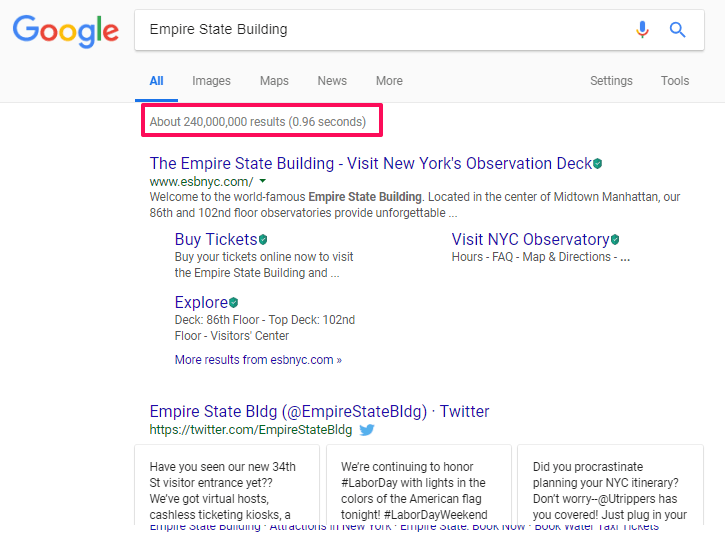The image size is (725, 545).
Task: Select the News tab
Action: [x=332, y=81]
